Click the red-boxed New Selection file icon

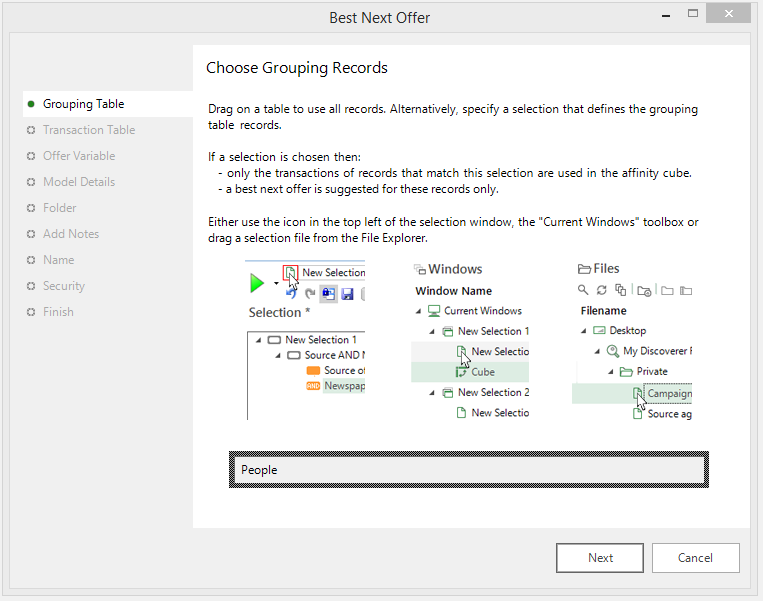tap(290, 273)
